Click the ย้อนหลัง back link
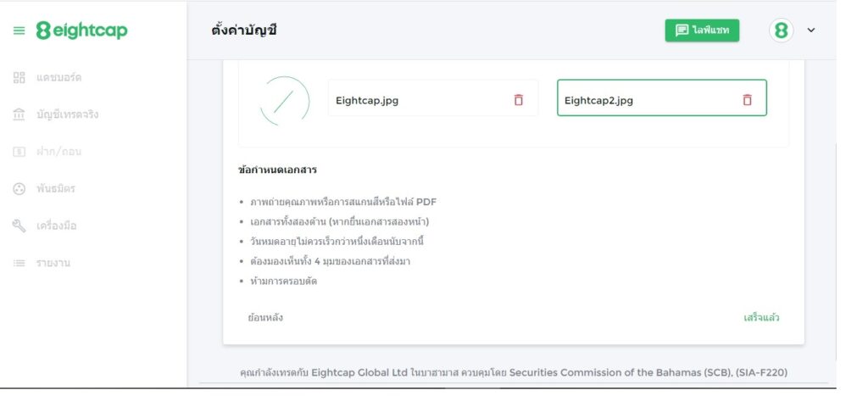This screenshot has width=868, height=418. click(265, 318)
